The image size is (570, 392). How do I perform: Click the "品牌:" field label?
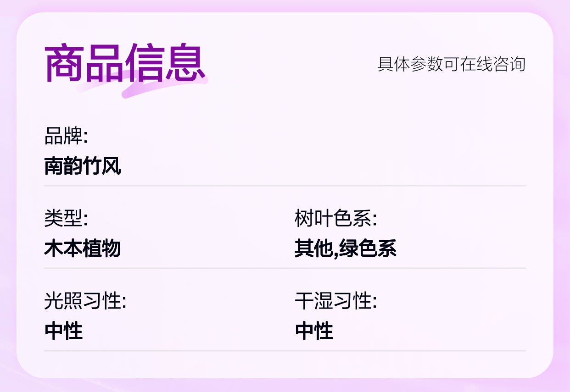(66, 136)
